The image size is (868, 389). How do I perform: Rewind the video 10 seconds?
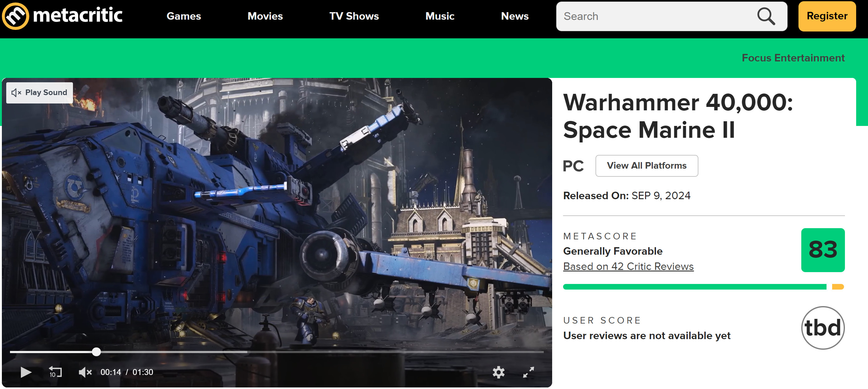55,372
